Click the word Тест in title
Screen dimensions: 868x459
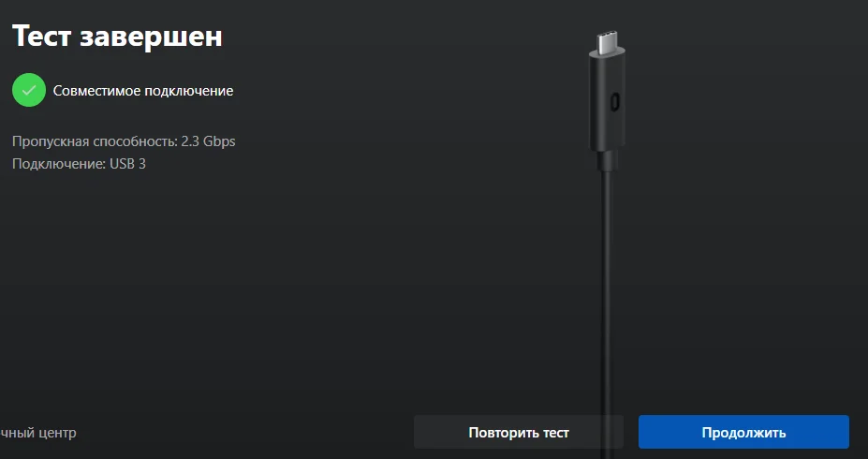(43, 37)
